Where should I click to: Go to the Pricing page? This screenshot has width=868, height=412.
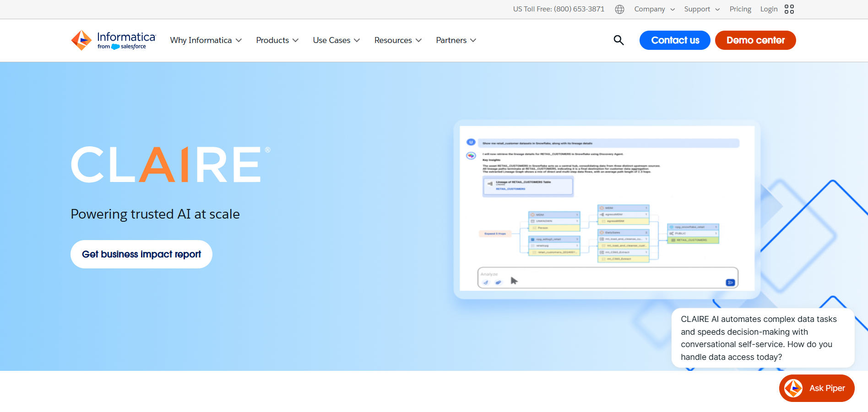click(740, 9)
